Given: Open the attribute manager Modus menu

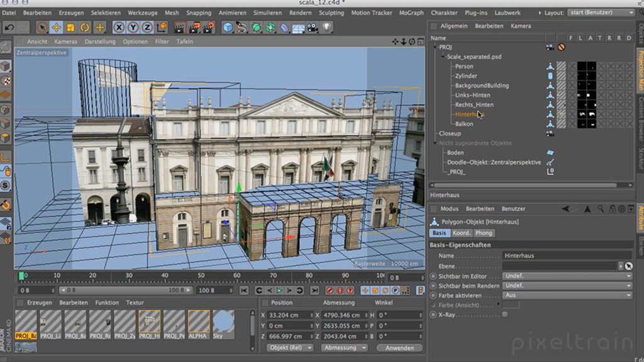Looking at the screenshot, I should pyautogui.click(x=449, y=208).
